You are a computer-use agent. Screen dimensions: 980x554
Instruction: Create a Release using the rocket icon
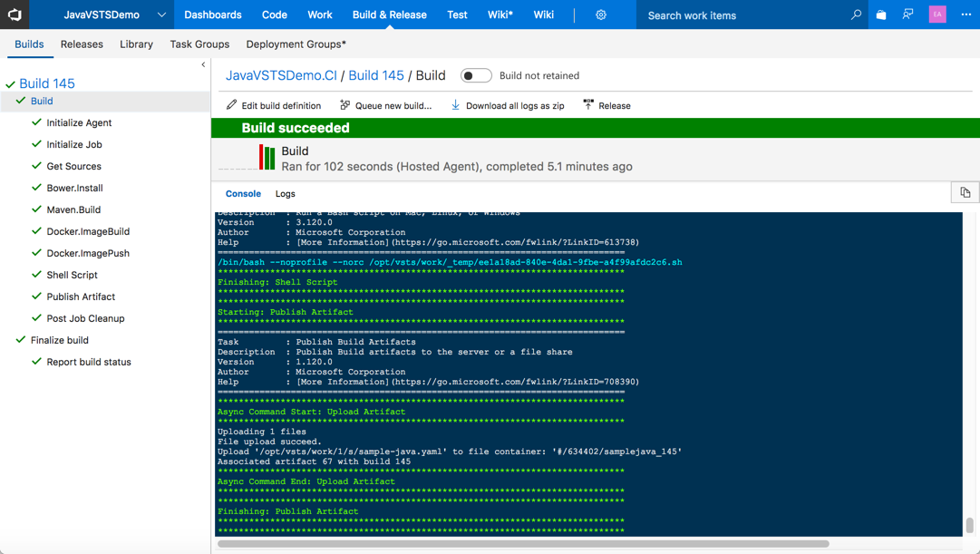tap(606, 105)
